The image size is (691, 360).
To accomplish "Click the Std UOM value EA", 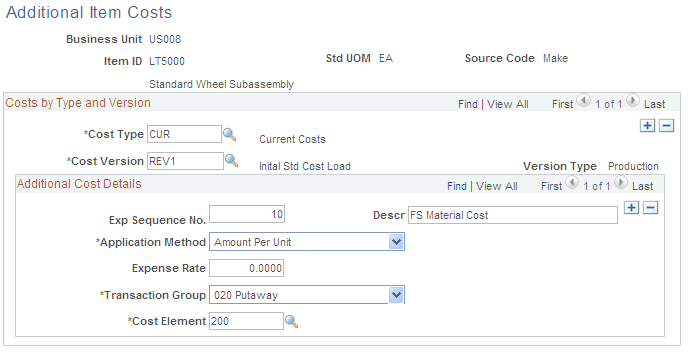I will click(386, 58).
